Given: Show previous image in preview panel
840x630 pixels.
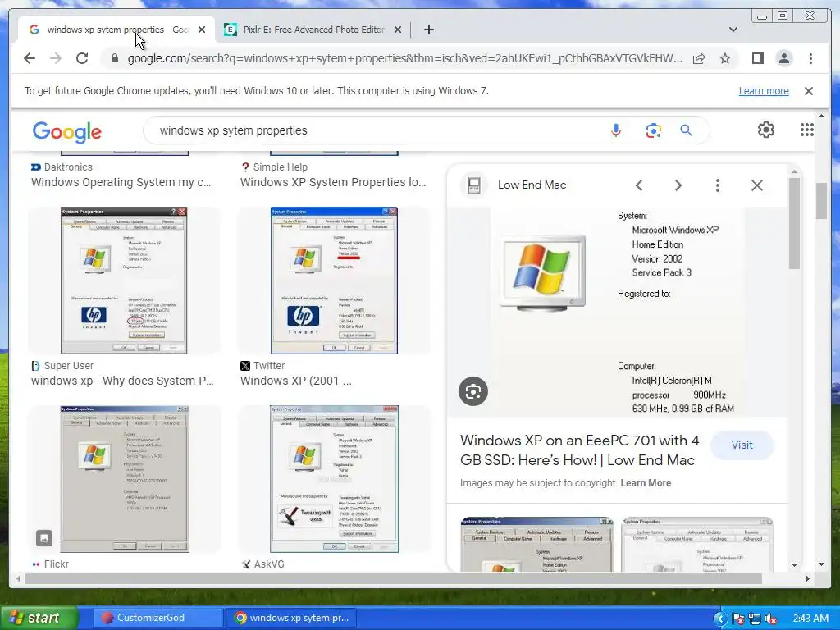Looking at the screenshot, I should [638, 185].
